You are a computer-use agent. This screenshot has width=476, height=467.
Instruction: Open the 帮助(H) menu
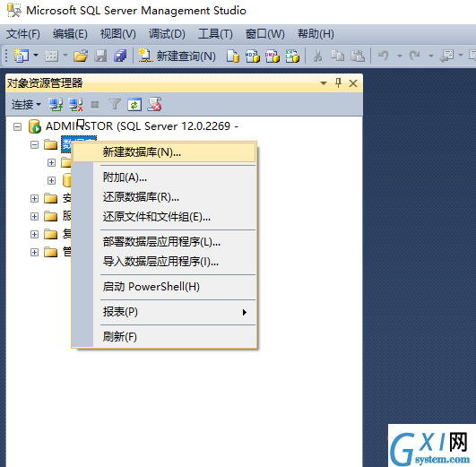pos(316,34)
